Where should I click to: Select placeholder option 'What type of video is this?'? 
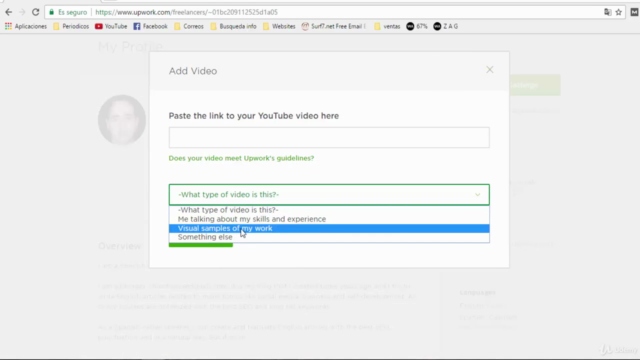coord(329,210)
